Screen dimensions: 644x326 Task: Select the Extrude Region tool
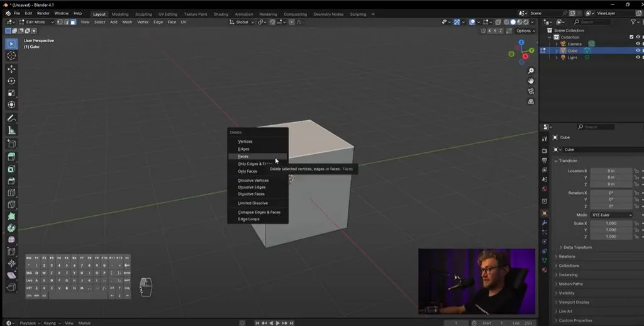(11, 157)
